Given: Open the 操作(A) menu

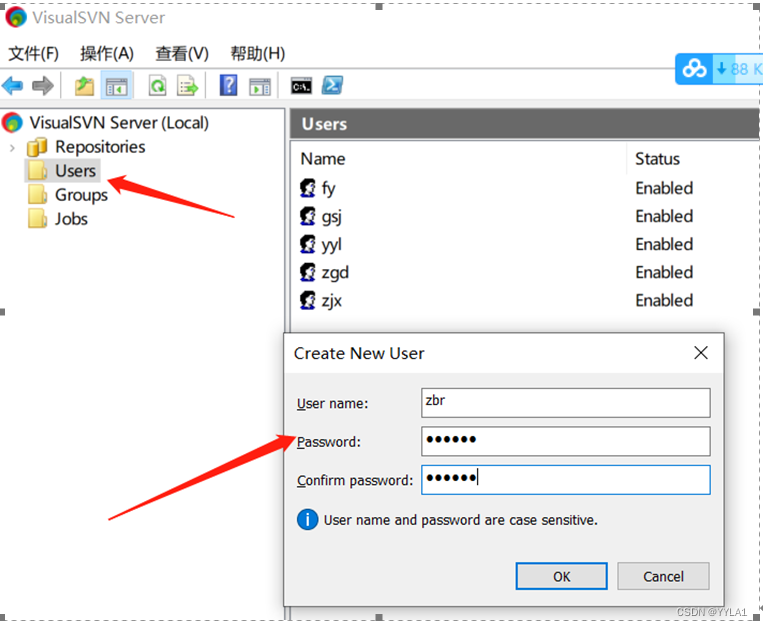Looking at the screenshot, I should pos(107,53).
